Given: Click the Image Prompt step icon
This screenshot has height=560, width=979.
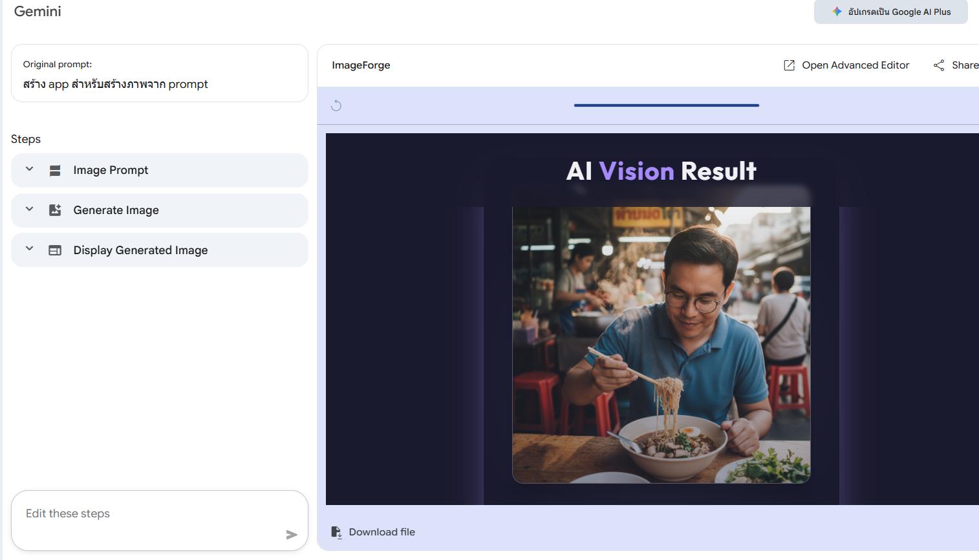Looking at the screenshot, I should tap(55, 170).
